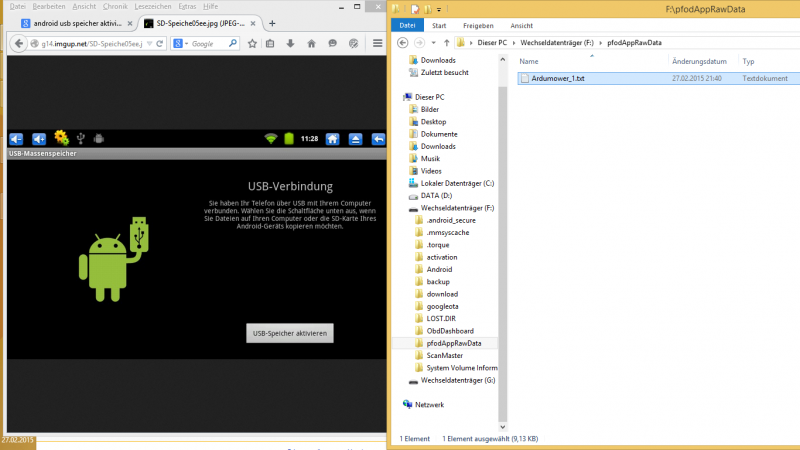Image resolution: width=800 pixels, height=450 pixels.
Task: Open Hilfe menu in Firefox
Action: pos(210,6)
